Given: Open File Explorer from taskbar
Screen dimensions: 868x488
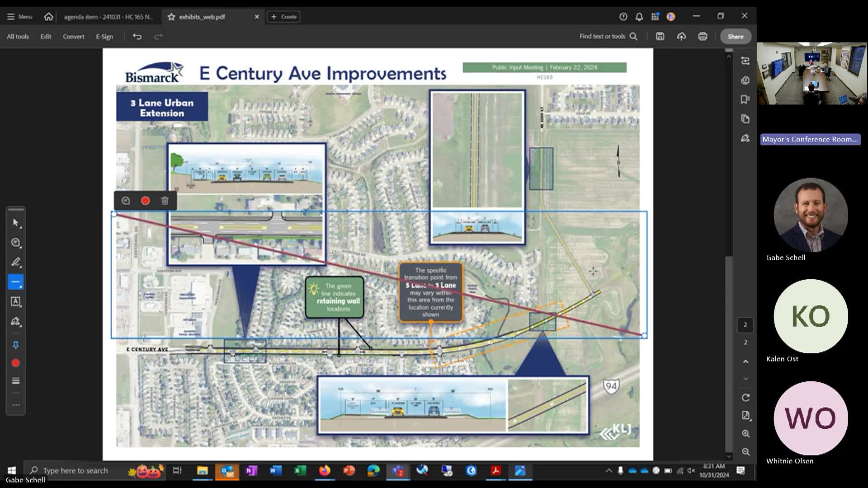Looking at the screenshot, I should tap(202, 471).
